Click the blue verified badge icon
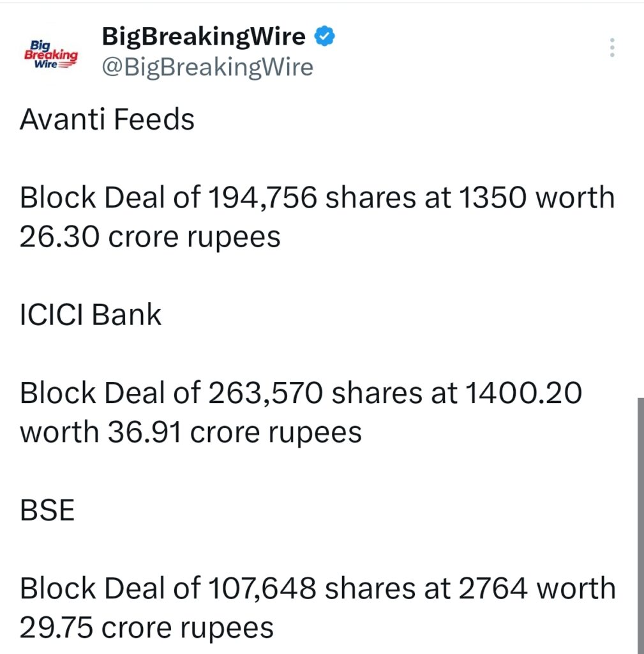644x654 pixels. tap(324, 36)
